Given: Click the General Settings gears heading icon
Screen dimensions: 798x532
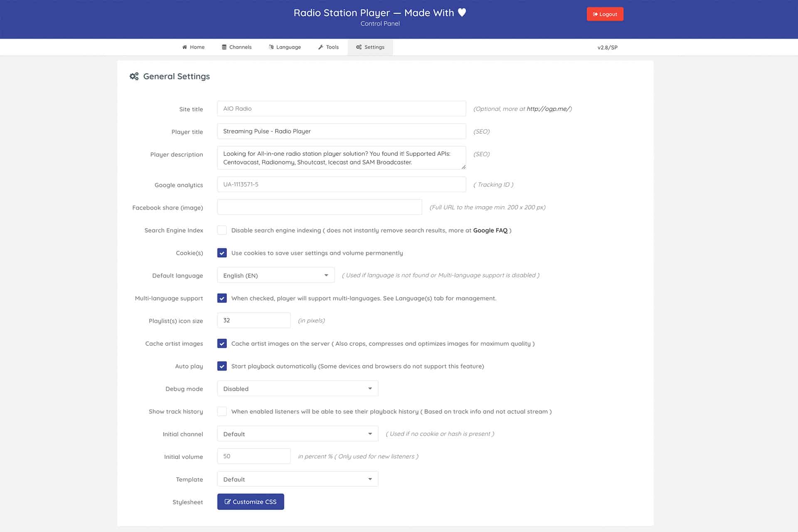Looking at the screenshot, I should pos(134,76).
